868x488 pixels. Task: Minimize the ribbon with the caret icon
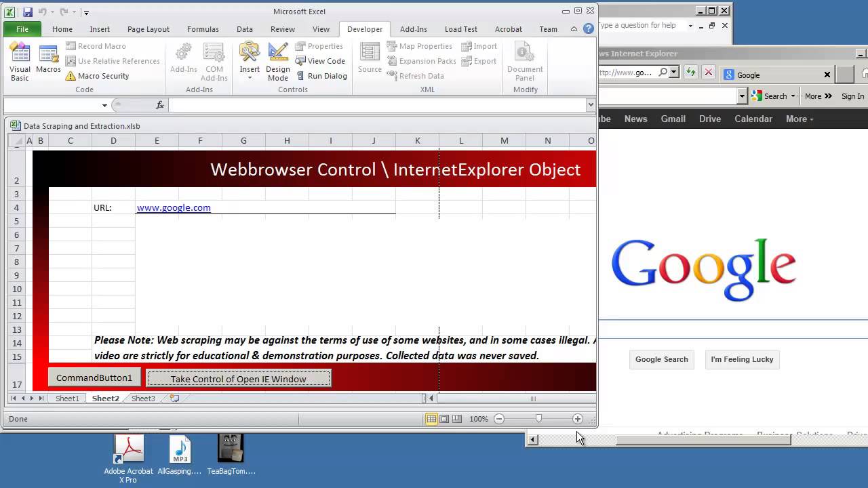(574, 29)
